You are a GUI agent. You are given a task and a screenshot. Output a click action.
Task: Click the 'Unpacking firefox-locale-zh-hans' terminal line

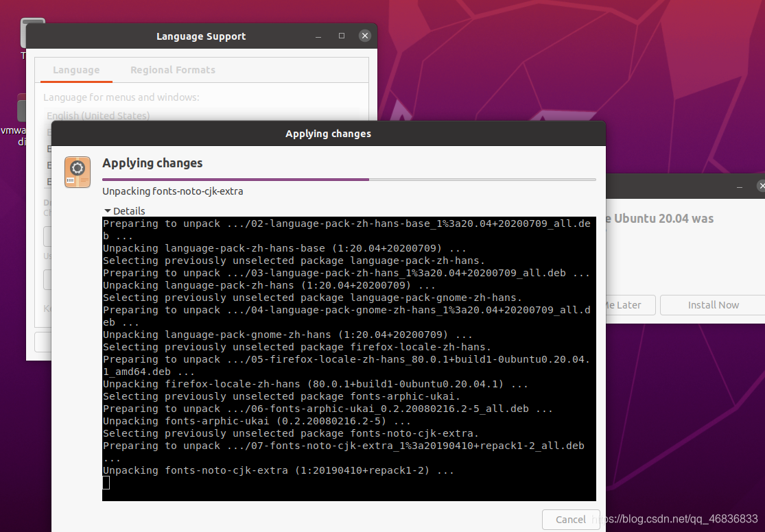(x=315, y=384)
